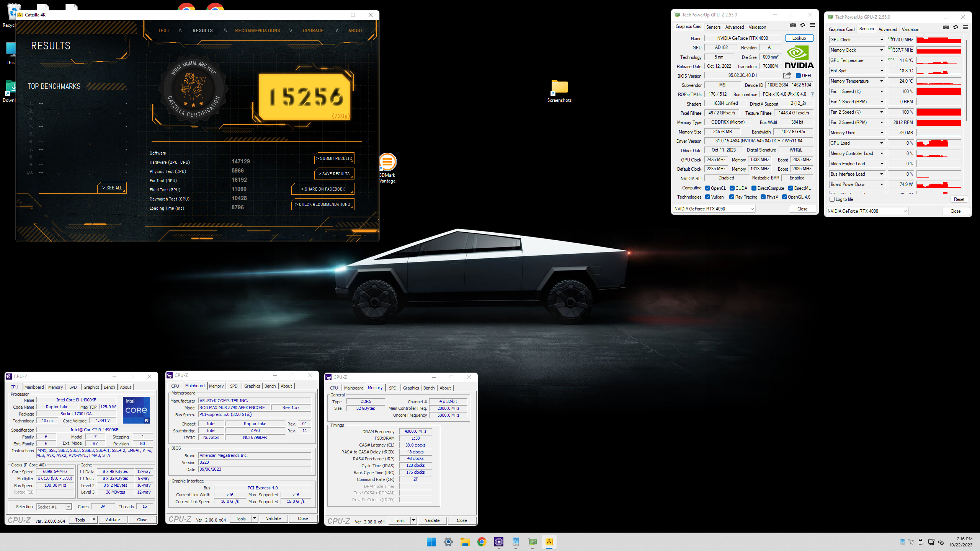The width and height of the screenshot is (980, 551).
Task: Open the 3DMark Vantage desktop shortcut
Action: point(387,168)
